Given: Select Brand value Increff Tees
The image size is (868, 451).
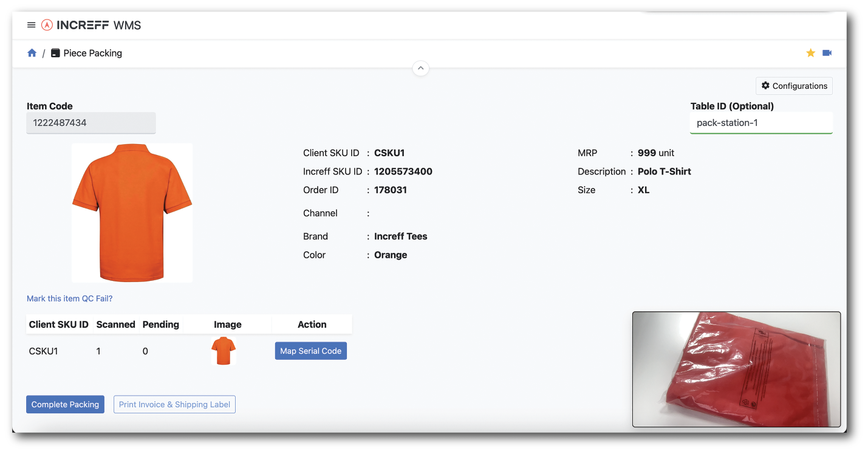Looking at the screenshot, I should (401, 236).
